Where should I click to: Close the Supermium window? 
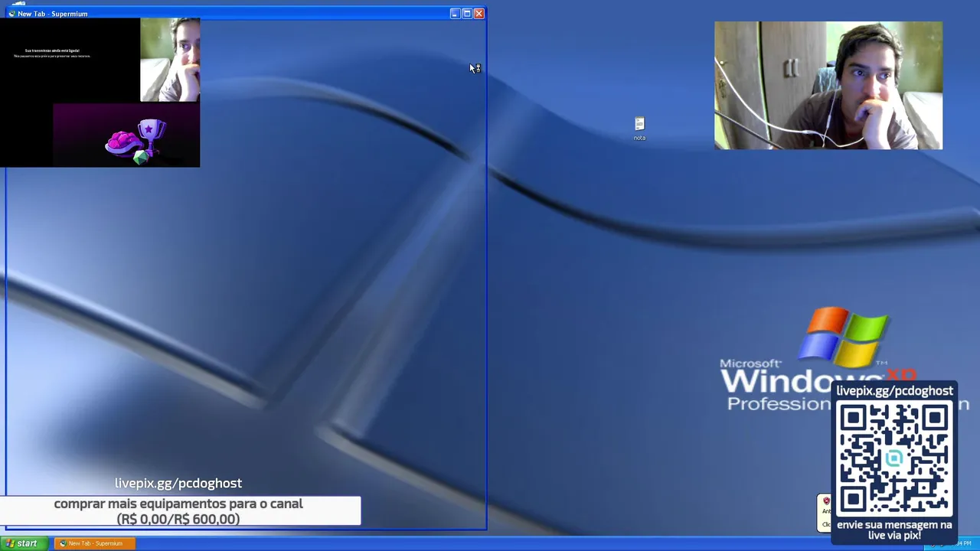coord(479,13)
